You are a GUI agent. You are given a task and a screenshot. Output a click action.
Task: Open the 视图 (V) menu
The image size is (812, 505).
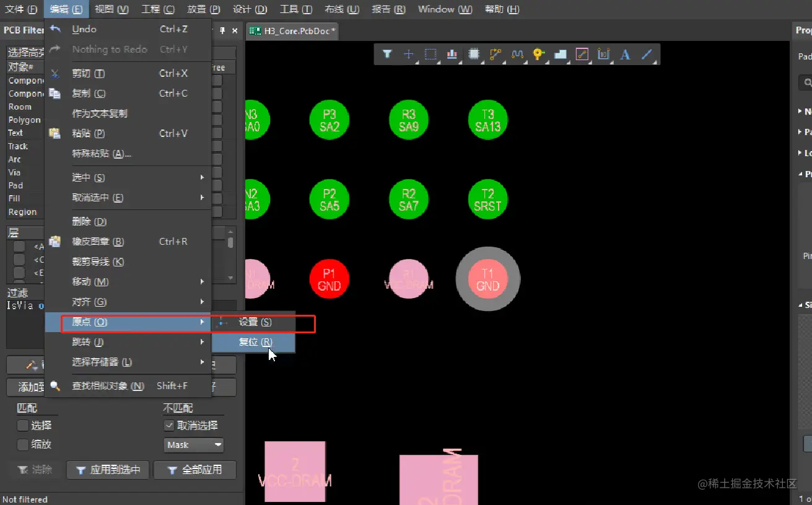tap(112, 9)
